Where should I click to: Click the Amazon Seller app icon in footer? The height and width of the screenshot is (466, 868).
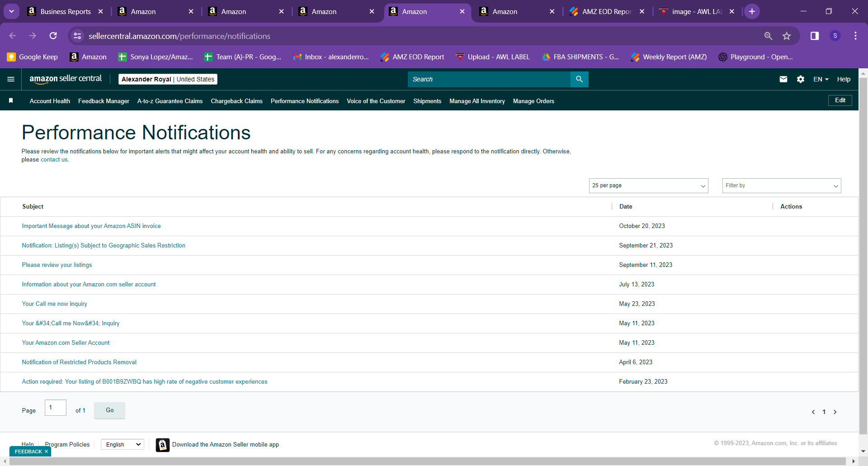[x=163, y=445]
